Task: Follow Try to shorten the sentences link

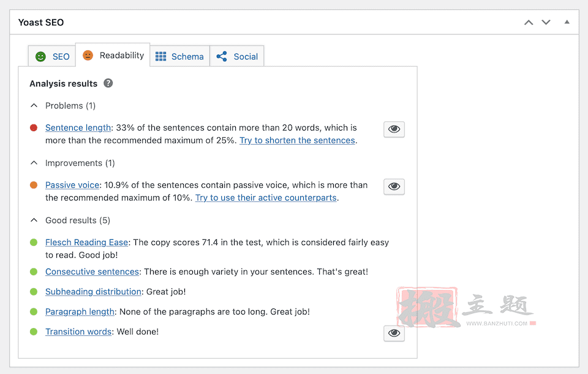Action: [298, 140]
